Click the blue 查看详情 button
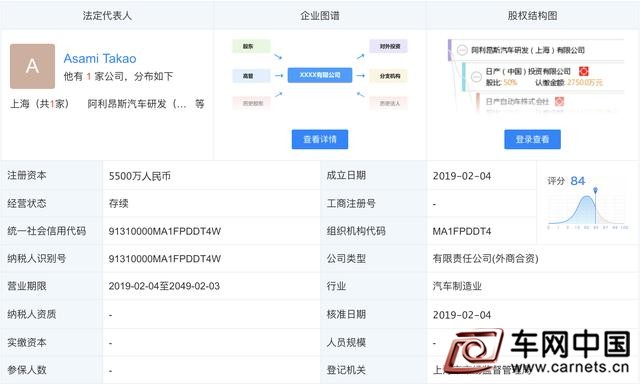 coord(320,139)
